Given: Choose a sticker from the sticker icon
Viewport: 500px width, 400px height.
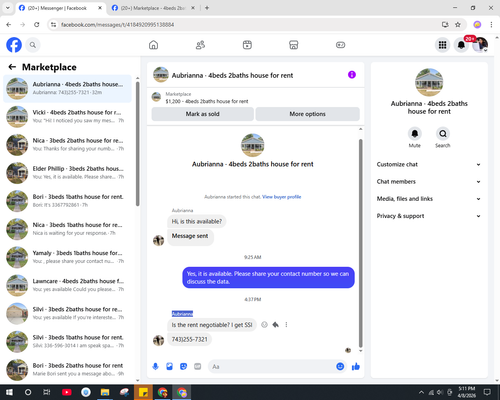Looking at the screenshot, I should pos(183,367).
